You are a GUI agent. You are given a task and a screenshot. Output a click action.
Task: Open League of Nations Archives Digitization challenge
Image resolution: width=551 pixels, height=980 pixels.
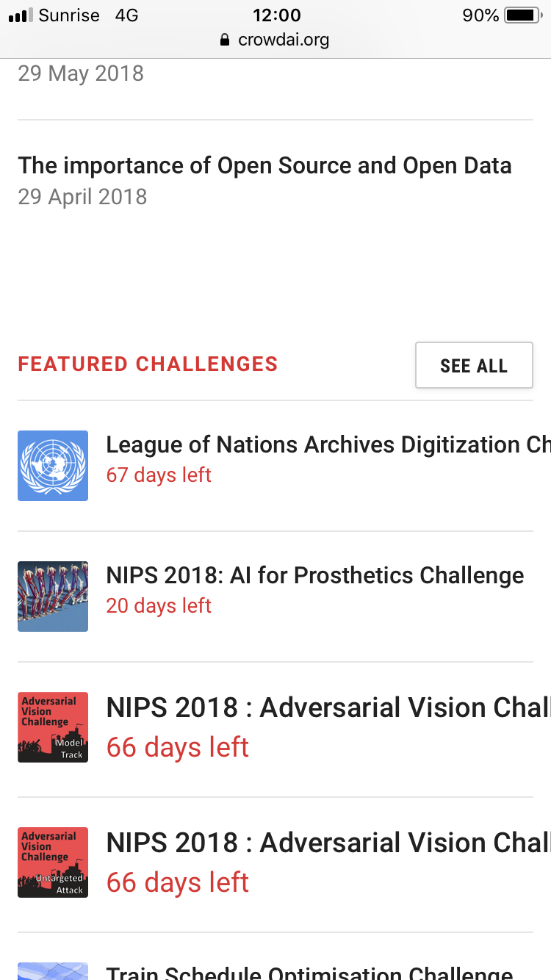pyautogui.click(x=328, y=444)
